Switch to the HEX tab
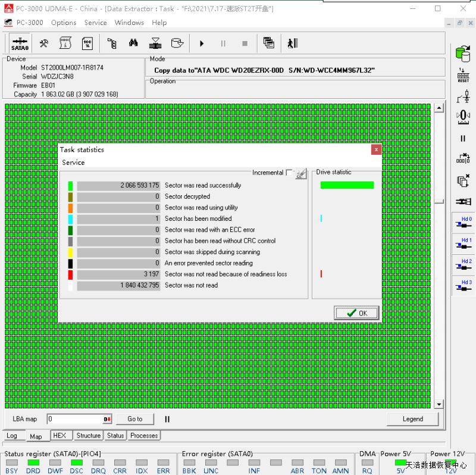This screenshot has height=475, width=476. click(x=59, y=436)
